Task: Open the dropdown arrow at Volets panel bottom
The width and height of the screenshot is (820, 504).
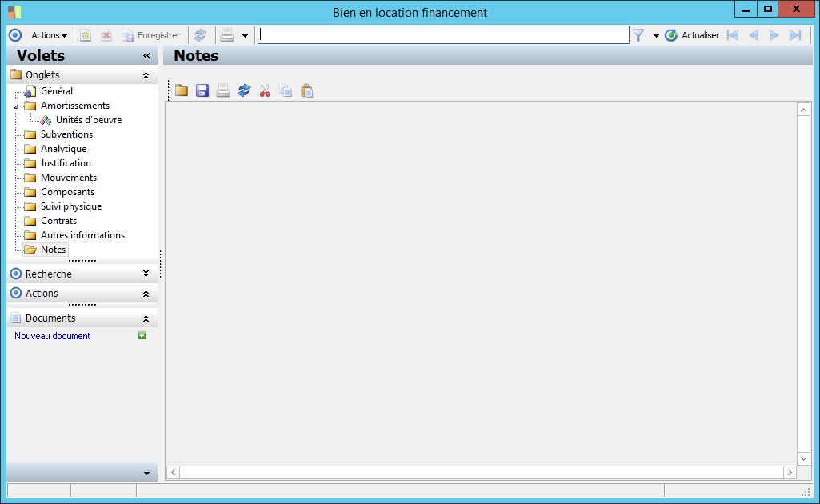Action: pyautogui.click(x=146, y=474)
